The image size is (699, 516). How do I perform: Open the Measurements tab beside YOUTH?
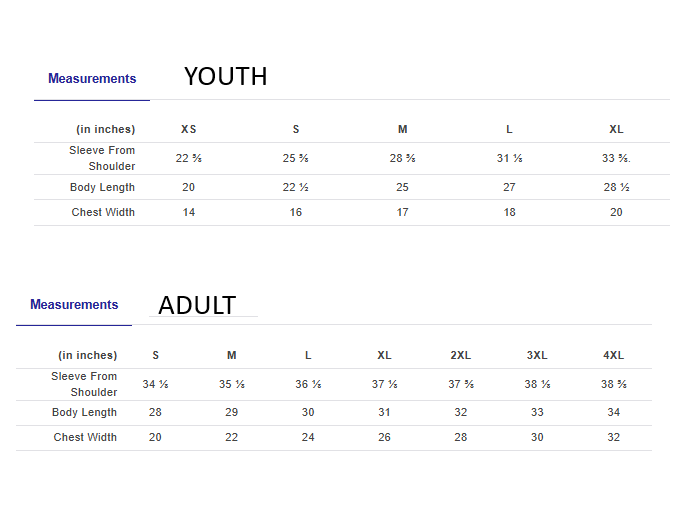click(92, 79)
